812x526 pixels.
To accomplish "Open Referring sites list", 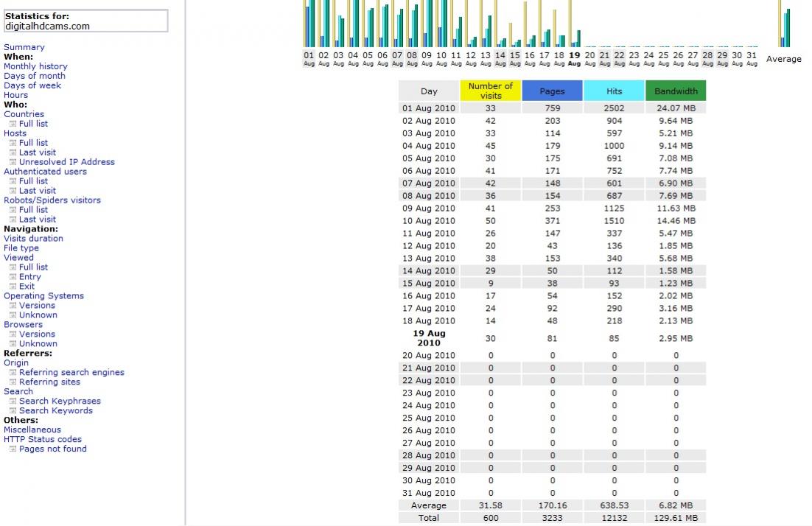I will point(49,382).
